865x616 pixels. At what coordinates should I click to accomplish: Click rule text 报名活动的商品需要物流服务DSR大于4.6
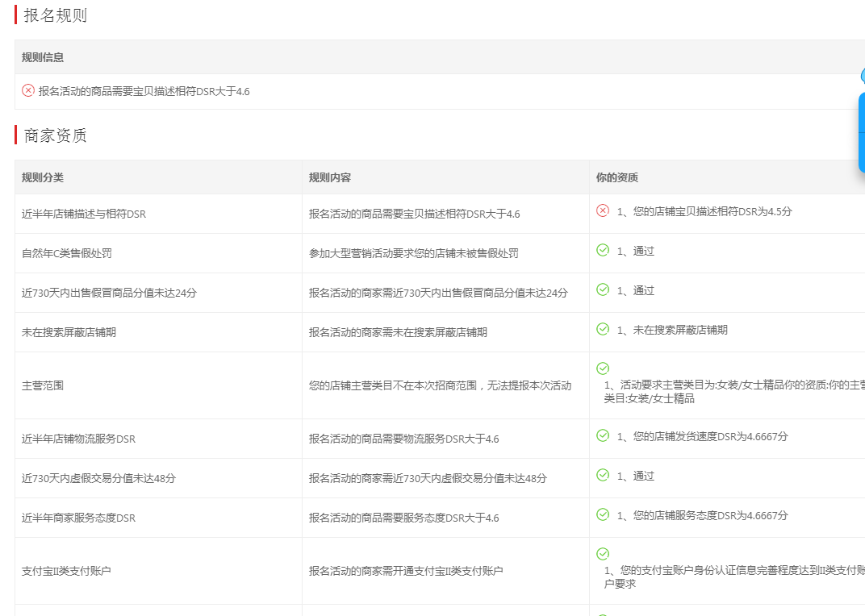coord(403,439)
